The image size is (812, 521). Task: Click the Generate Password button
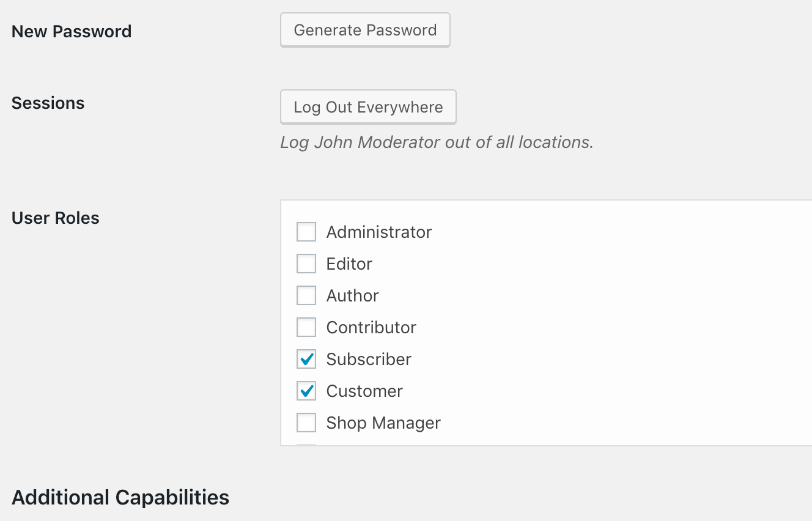pos(365,30)
